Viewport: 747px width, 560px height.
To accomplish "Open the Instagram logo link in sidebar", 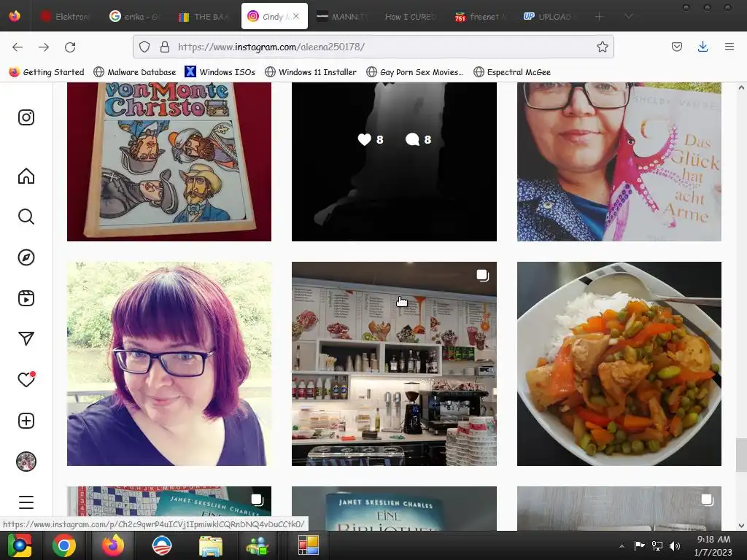I will [x=26, y=117].
